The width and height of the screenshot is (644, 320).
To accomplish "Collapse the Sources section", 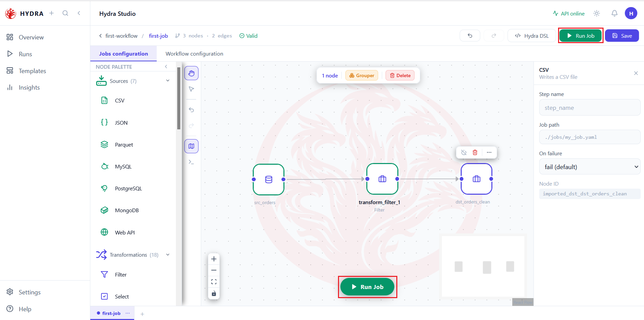I will tap(168, 81).
